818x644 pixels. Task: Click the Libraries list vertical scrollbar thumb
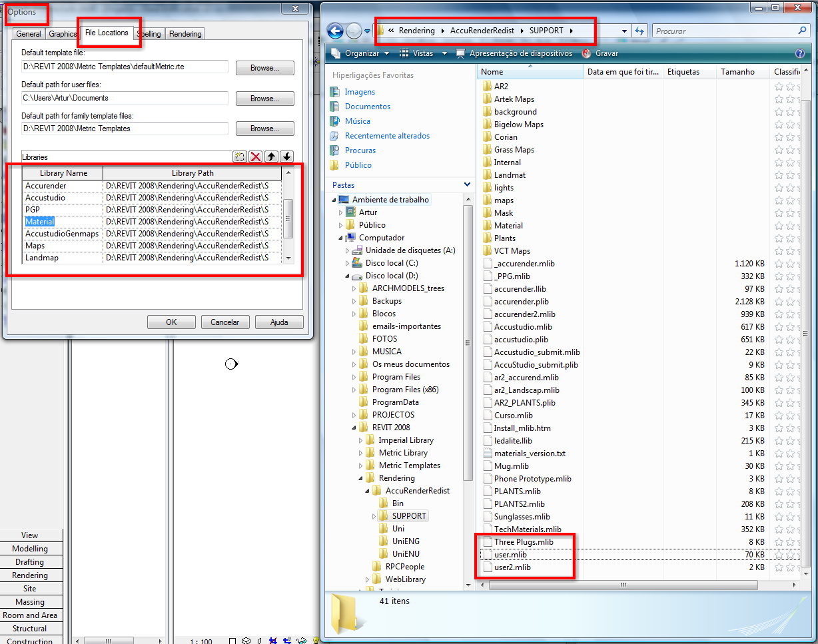(x=288, y=218)
